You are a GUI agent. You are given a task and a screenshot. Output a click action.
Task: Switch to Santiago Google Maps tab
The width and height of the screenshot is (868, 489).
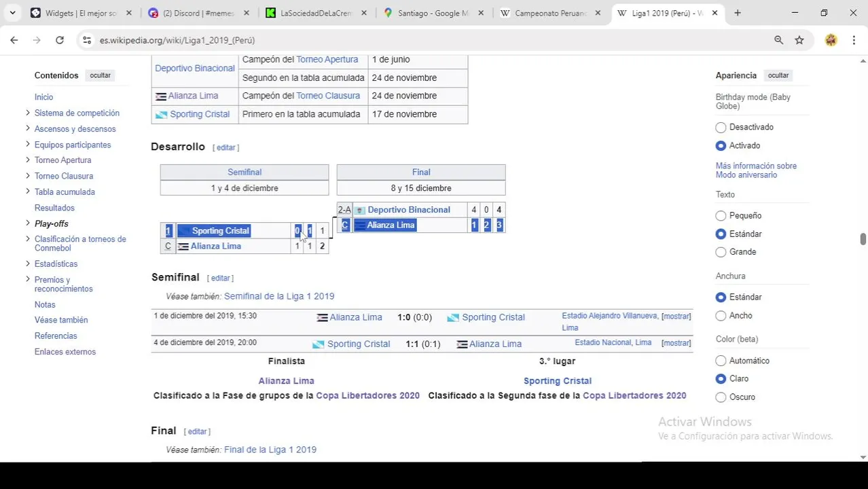click(433, 13)
